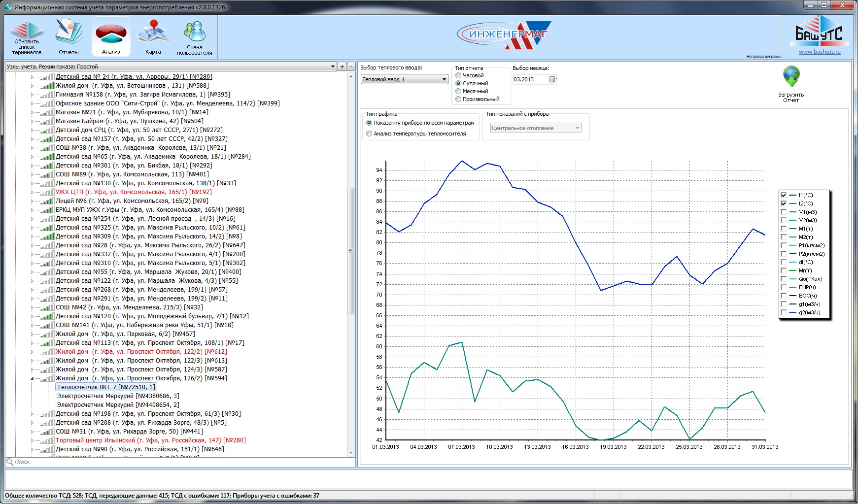Select the Часовой report type
This screenshot has width=858, height=504.
click(x=458, y=75)
